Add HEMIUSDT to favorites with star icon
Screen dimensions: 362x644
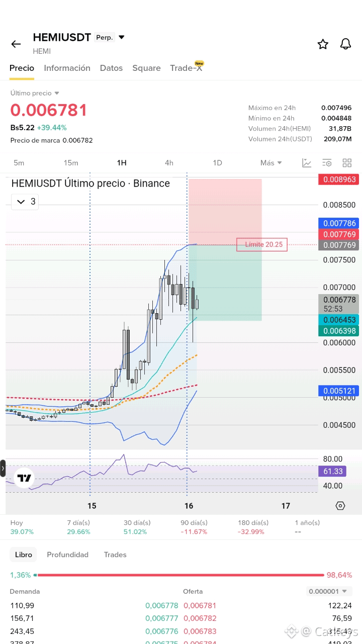(323, 44)
